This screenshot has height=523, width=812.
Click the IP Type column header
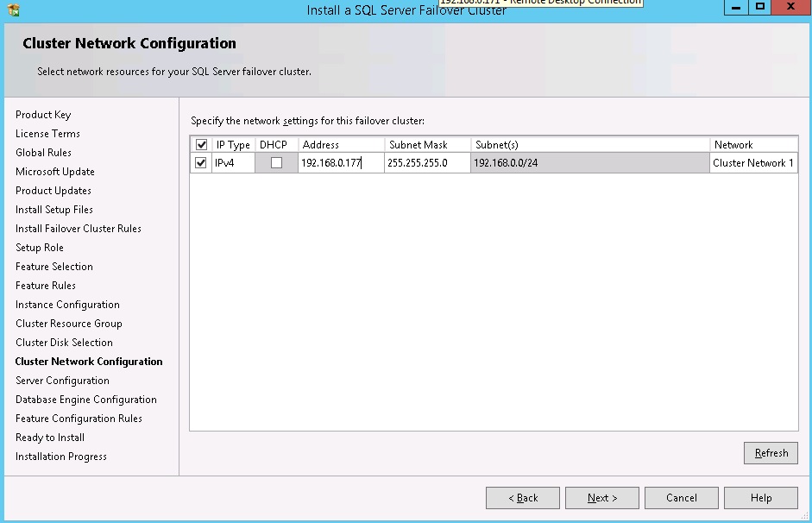pyautogui.click(x=233, y=144)
